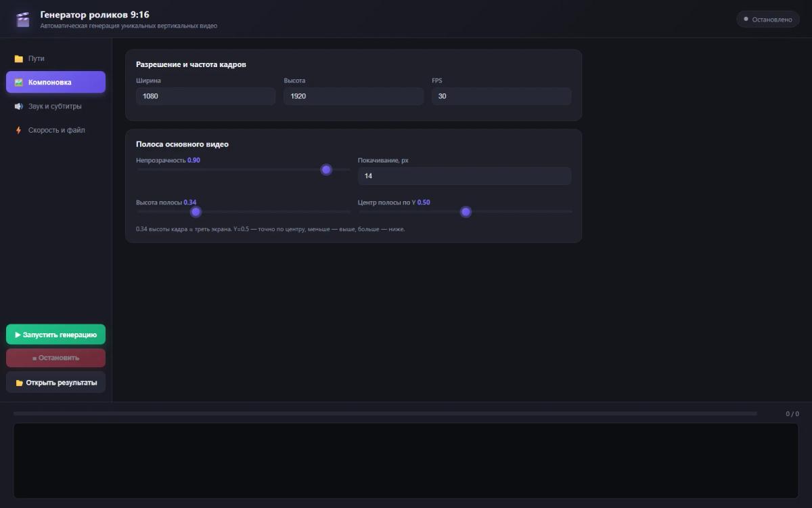Screen dimensions: 812x508
Task: Click the generation progress bar
Action: point(385,413)
